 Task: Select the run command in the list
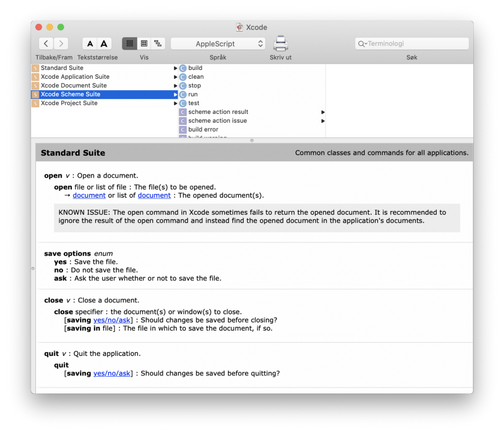[x=193, y=94]
